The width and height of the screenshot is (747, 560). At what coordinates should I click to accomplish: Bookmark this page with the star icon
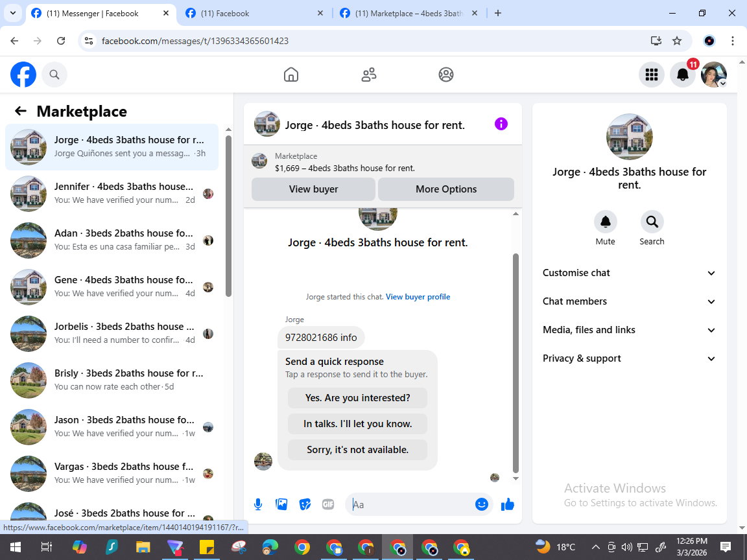click(677, 41)
